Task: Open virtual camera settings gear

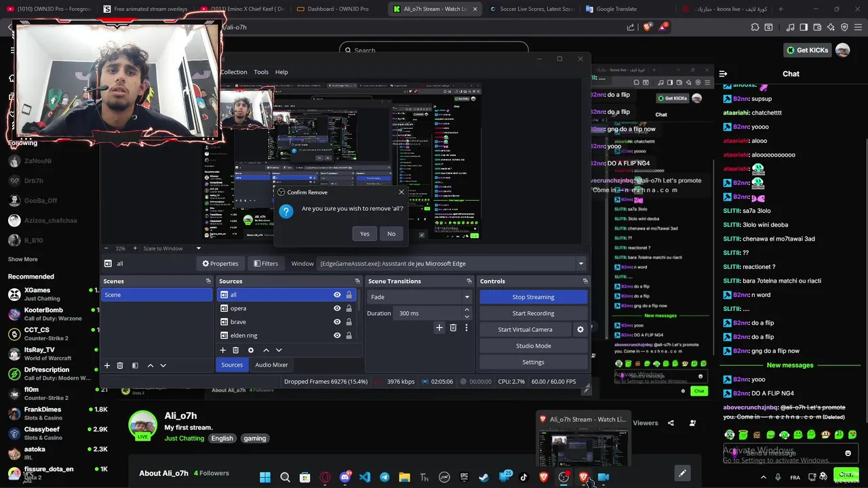Action: (580, 329)
